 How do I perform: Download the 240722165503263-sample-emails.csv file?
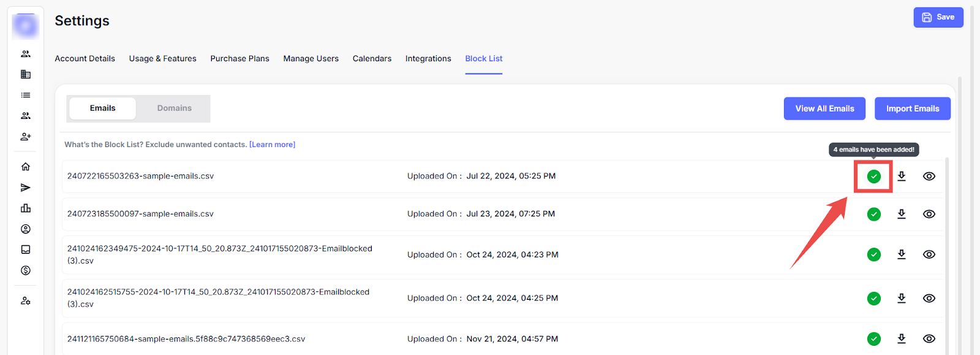point(902,177)
